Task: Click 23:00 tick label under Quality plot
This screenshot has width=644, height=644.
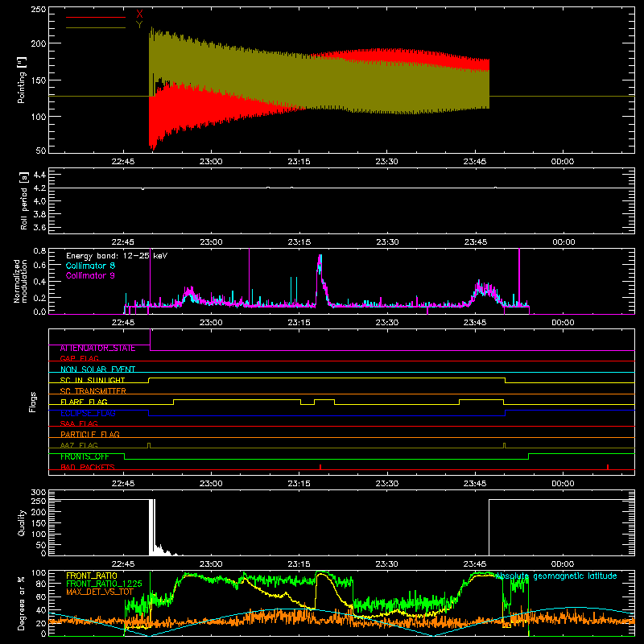Action: coord(211,564)
